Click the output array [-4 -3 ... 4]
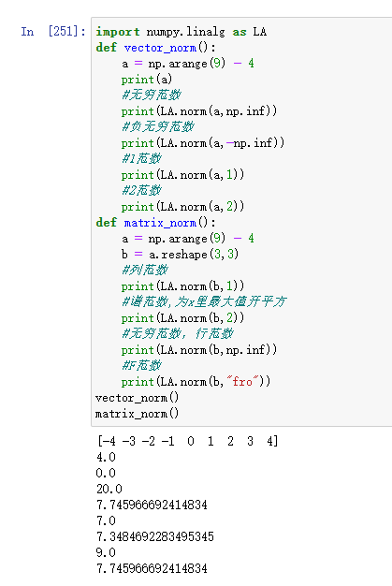The width and height of the screenshot is (392, 586). click(187, 441)
